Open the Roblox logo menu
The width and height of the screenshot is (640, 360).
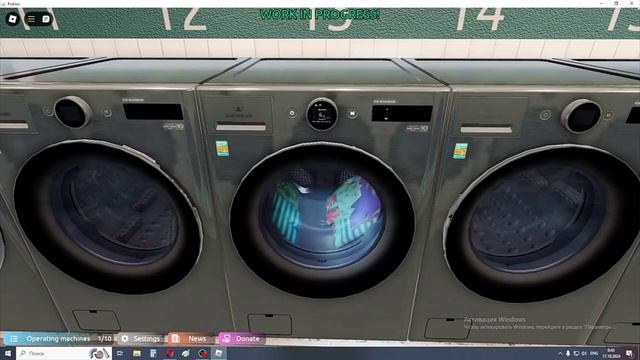13,19
